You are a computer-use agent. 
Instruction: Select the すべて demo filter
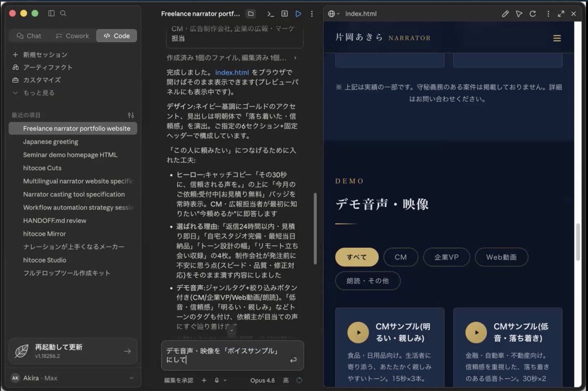(357, 257)
